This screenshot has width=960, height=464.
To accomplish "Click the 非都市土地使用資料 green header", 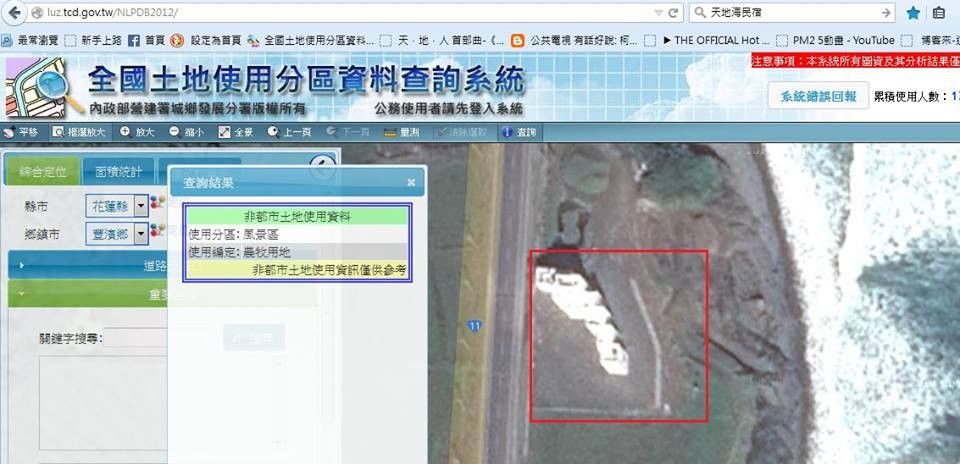I will (297, 216).
